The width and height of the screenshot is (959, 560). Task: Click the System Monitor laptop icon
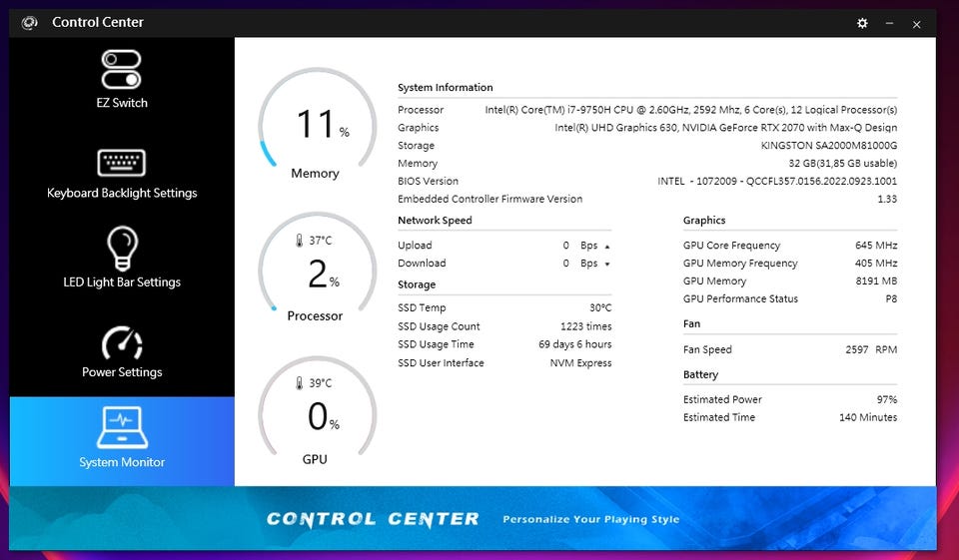122,427
